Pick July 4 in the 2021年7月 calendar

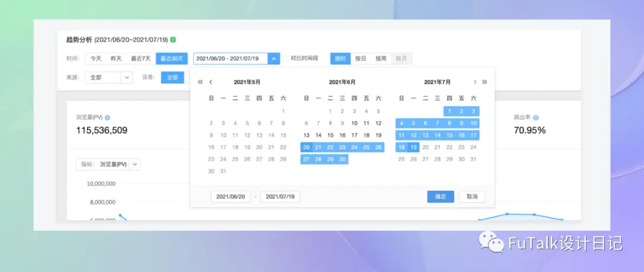[401, 123]
